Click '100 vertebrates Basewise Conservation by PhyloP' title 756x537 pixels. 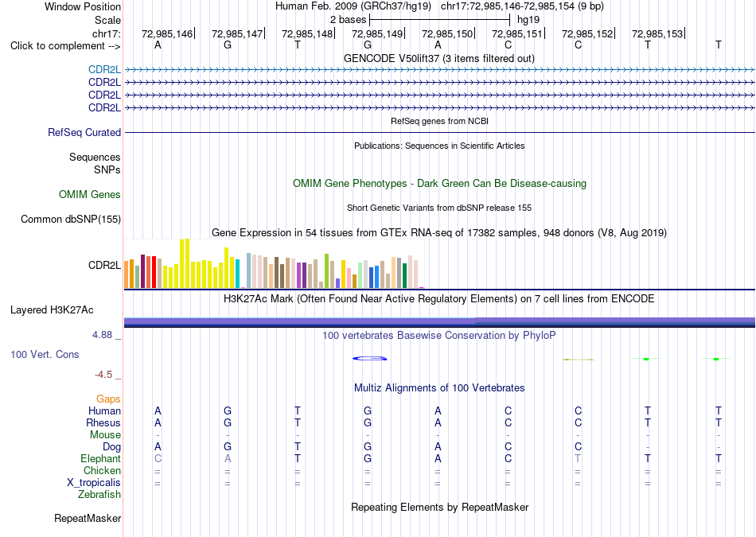click(438, 336)
